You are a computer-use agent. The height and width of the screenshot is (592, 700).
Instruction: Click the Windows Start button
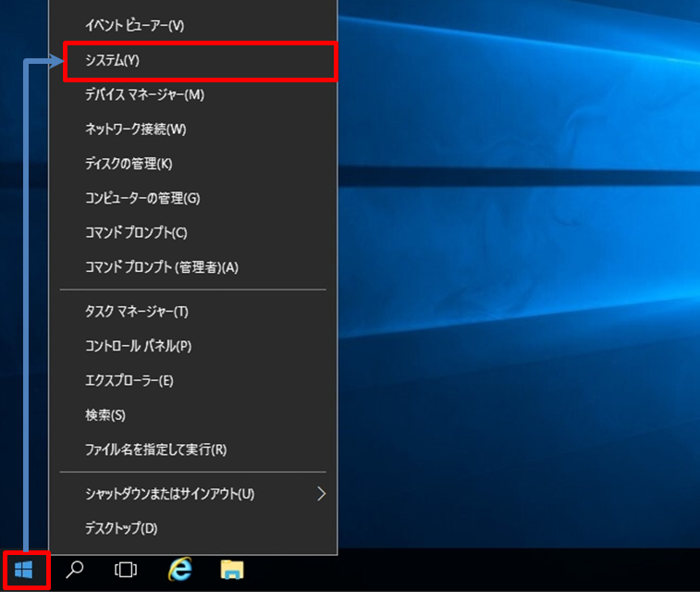[24, 570]
